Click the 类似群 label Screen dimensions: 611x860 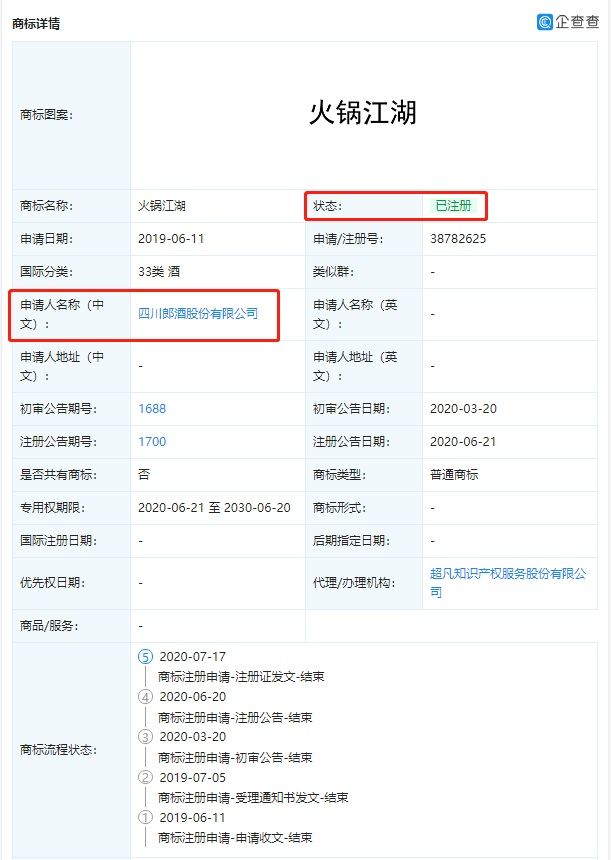click(333, 271)
